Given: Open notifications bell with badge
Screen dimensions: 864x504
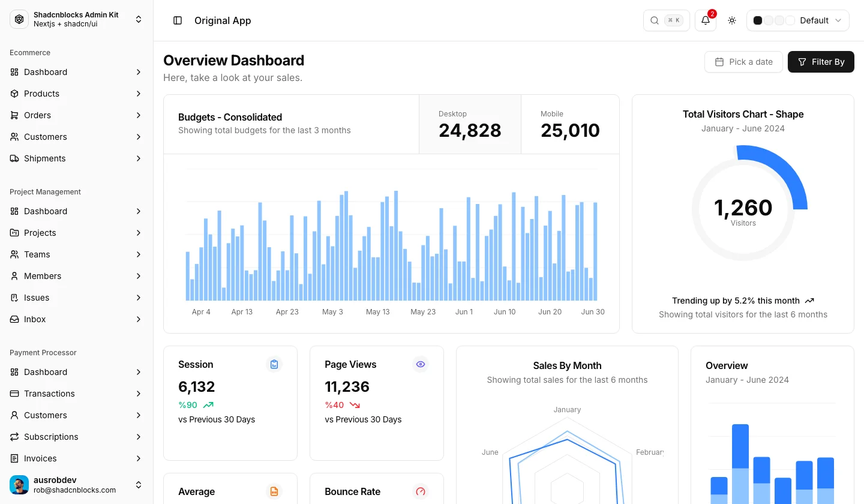Looking at the screenshot, I should pos(706,20).
